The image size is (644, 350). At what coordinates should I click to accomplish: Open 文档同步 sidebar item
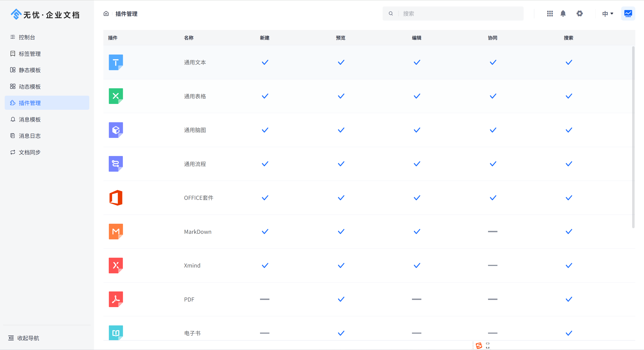tap(30, 152)
